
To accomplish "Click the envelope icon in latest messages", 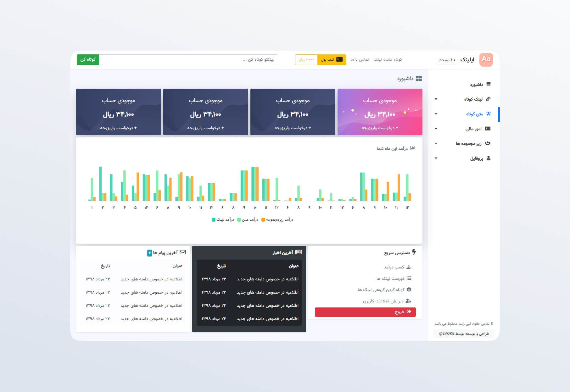I will pos(183,252).
